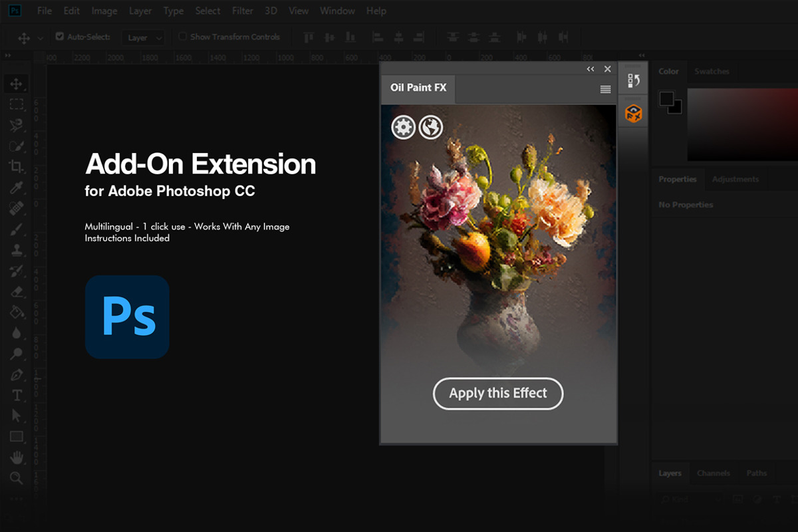Select the Hand tool

point(17,458)
